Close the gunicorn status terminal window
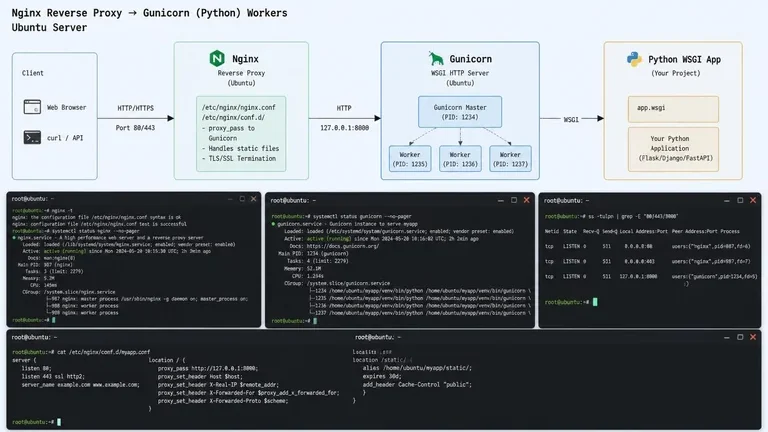 tap(527, 200)
